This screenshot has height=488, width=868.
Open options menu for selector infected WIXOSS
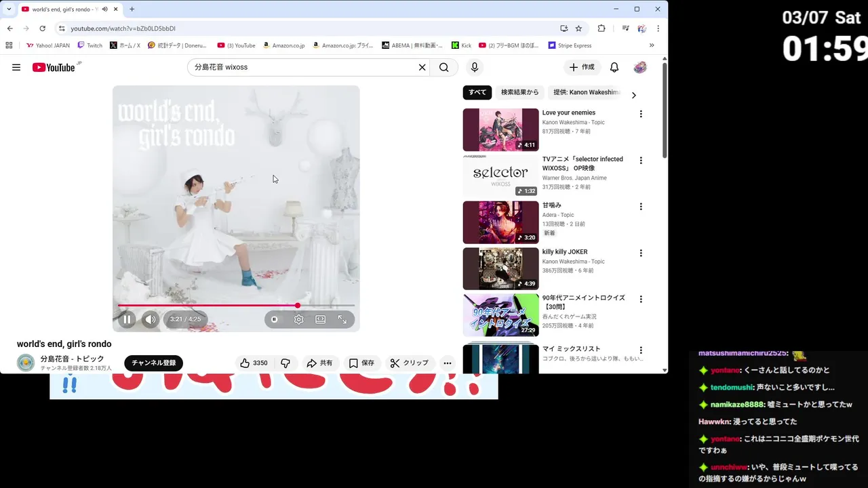pyautogui.click(x=641, y=161)
